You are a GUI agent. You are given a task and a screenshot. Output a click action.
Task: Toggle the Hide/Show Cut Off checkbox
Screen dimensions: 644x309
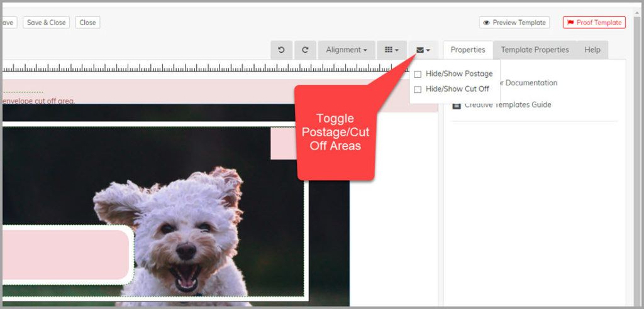tap(418, 89)
